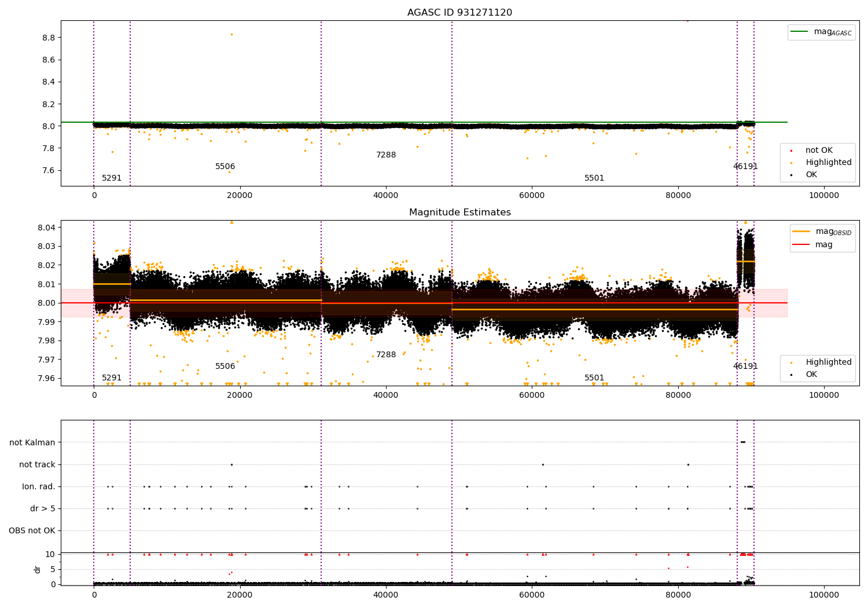
Task: Select the red 'mag' legend entry
Action: point(812,245)
